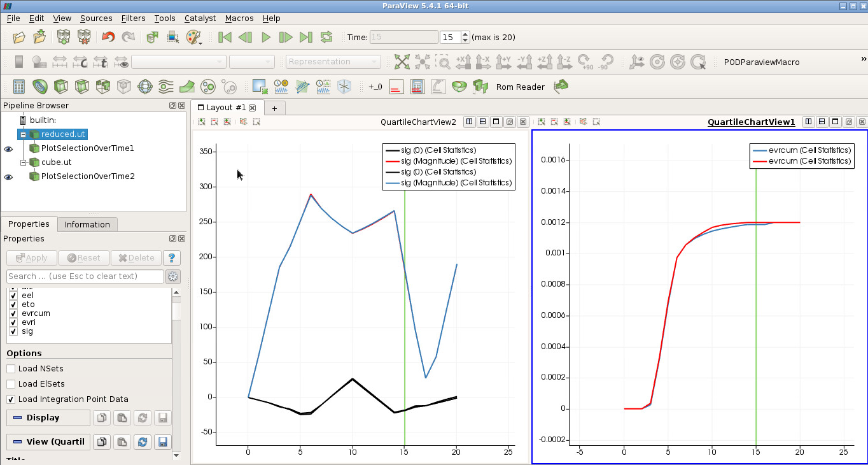The image size is (868, 465).
Task: Restore default view settings
Action: pyautogui.click(x=143, y=442)
